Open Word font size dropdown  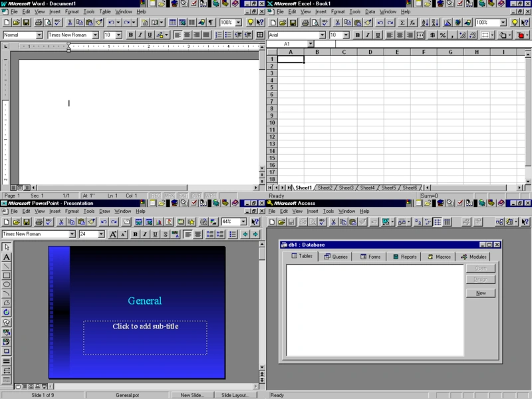119,35
